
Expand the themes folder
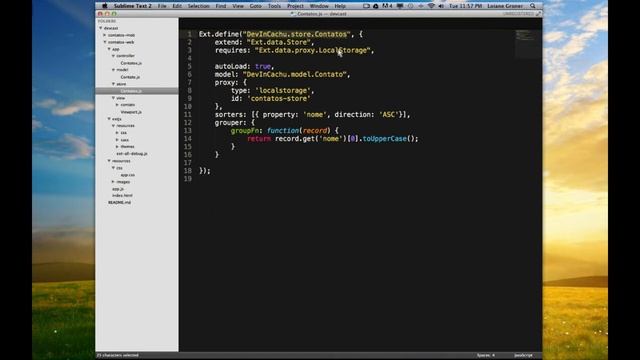[x=118, y=147]
